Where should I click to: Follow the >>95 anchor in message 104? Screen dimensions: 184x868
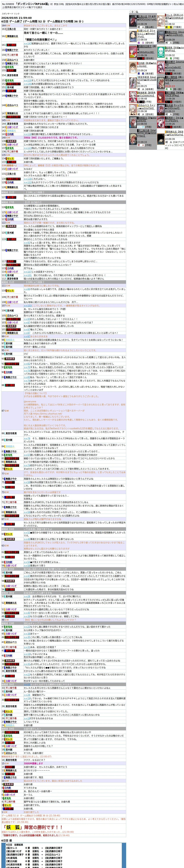click(27, 319)
